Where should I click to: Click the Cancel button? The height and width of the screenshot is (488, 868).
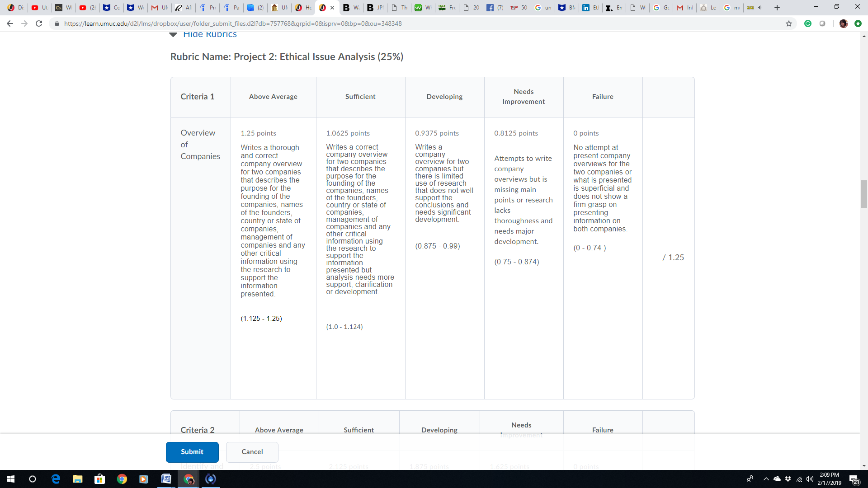click(252, 452)
